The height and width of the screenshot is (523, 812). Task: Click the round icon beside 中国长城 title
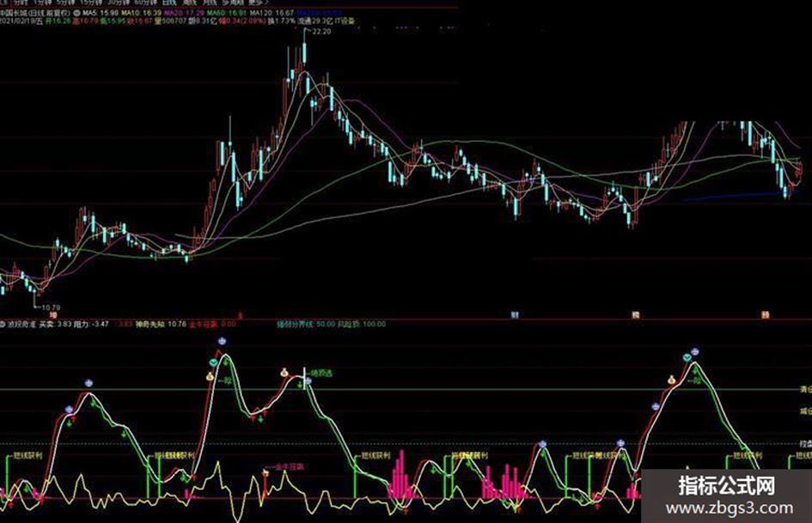pyautogui.click(x=76, y=12)
